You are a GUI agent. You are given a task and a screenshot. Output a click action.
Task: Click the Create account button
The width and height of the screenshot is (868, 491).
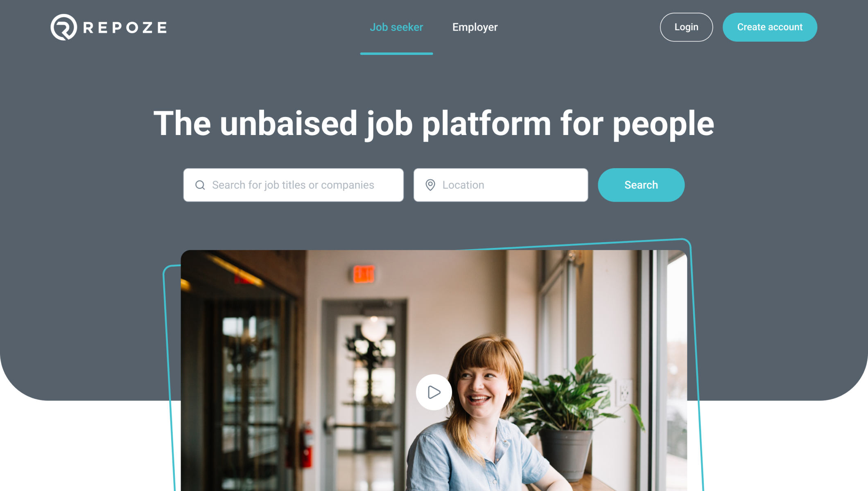point(770,27)
